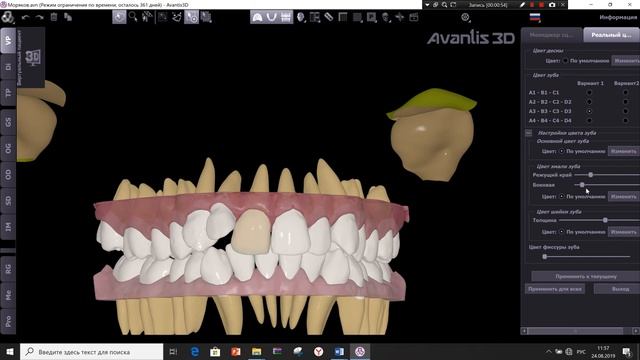
Task: Enable default gum color radio button
Action: (565, 60)
